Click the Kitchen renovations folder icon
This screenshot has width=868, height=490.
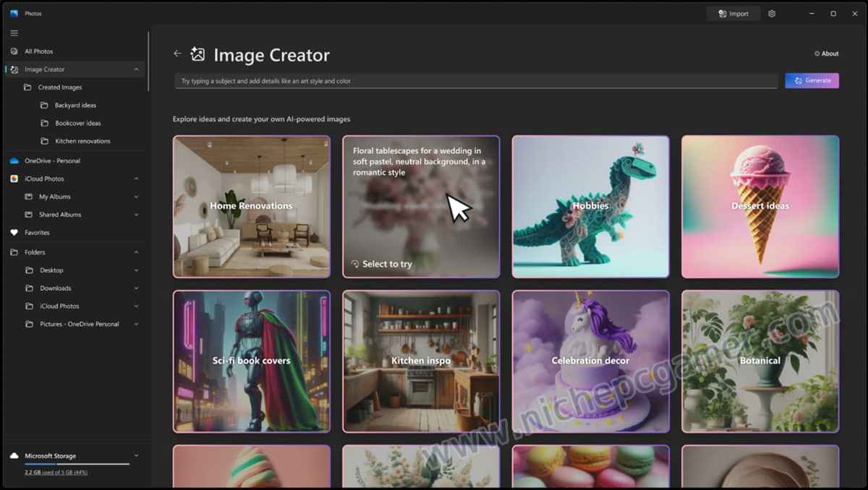[x=45, y=142]
